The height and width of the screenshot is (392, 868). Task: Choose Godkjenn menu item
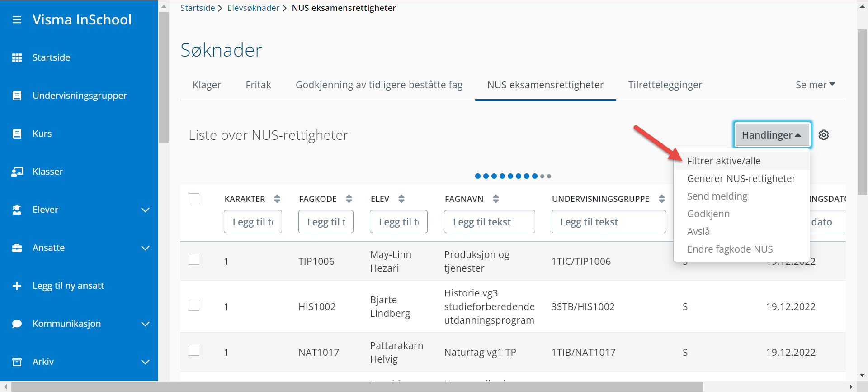(741, 214)
